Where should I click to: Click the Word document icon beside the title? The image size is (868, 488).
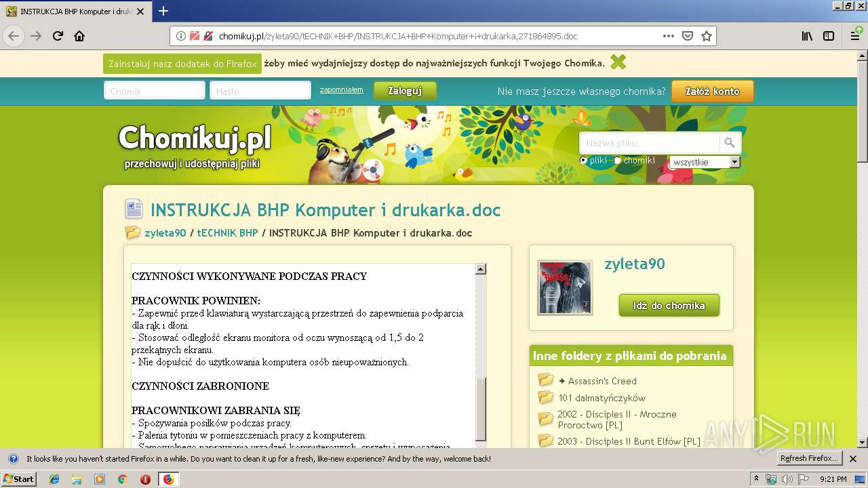coord(134,209)
